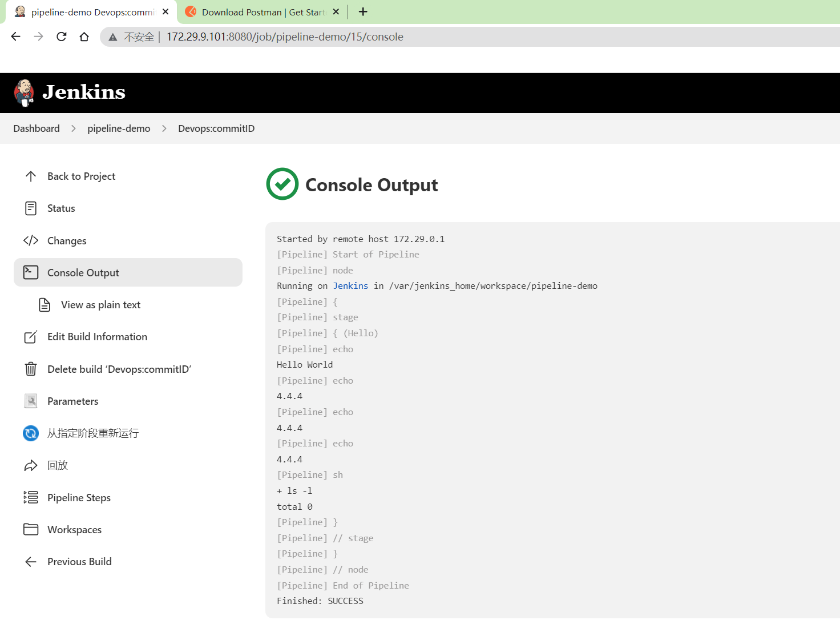The image size is (840, 624).
Task: Click the Jenkins node link in console
Action: [350, 285]
